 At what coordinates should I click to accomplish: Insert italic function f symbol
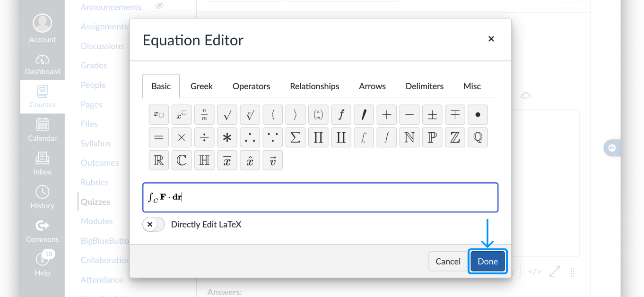tap(341, 114)
